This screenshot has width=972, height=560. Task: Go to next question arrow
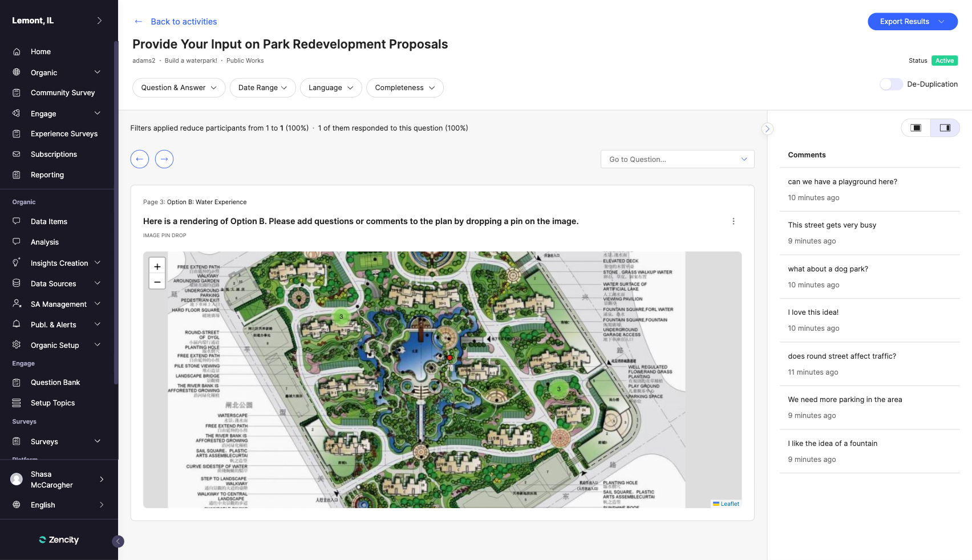(x=164, y=159)
